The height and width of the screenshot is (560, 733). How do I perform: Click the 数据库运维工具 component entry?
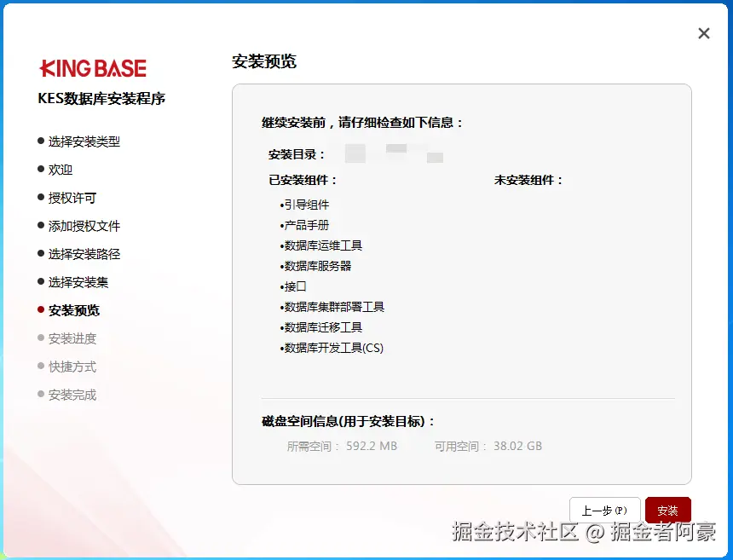(321, 245)
